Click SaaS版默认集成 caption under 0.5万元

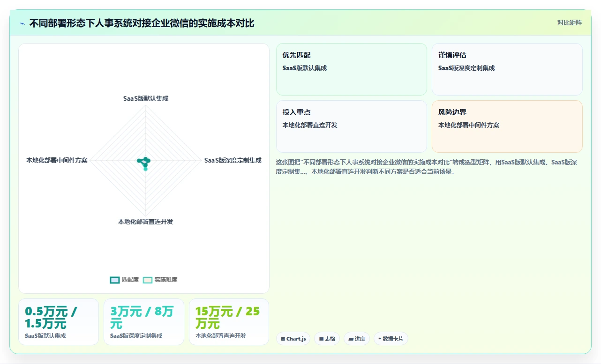(x=45, y=336)
